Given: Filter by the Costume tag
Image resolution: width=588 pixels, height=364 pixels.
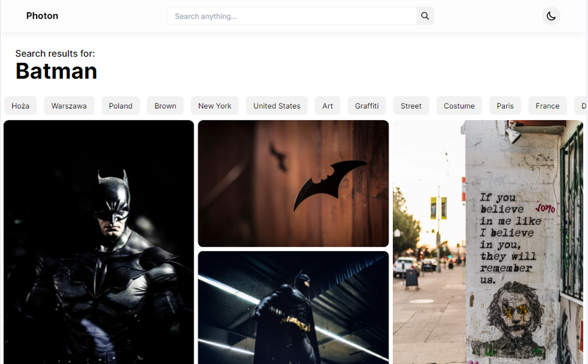Looking at the screenshot, I should 459,106.
